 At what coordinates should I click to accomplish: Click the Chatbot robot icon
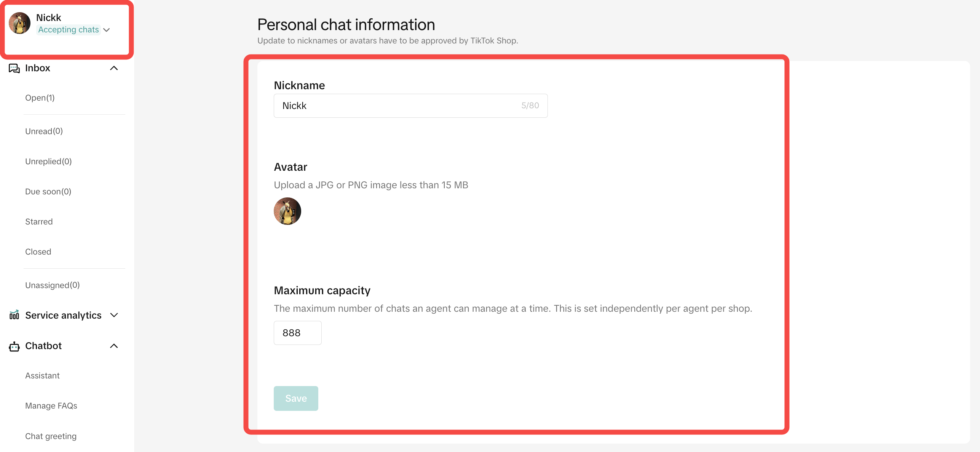tap(14, 346)
